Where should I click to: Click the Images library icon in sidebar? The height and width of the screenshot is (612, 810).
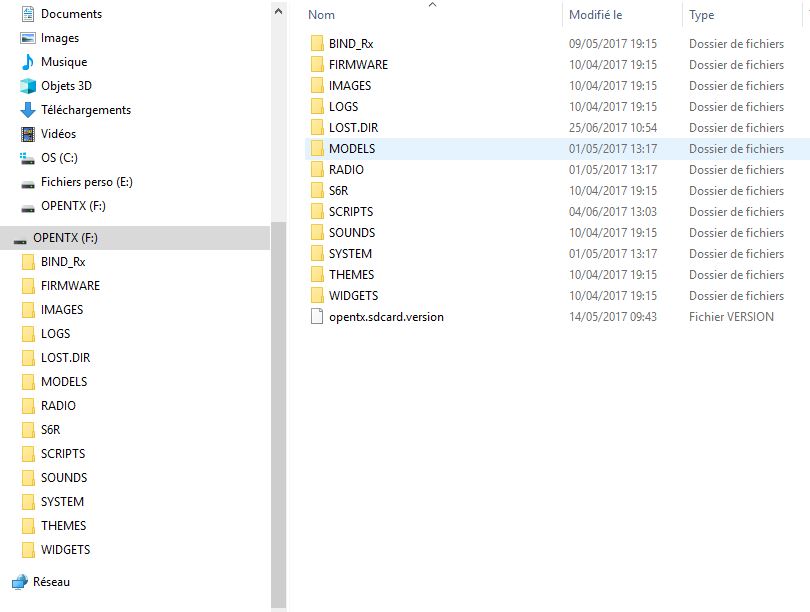coord(28,38)
